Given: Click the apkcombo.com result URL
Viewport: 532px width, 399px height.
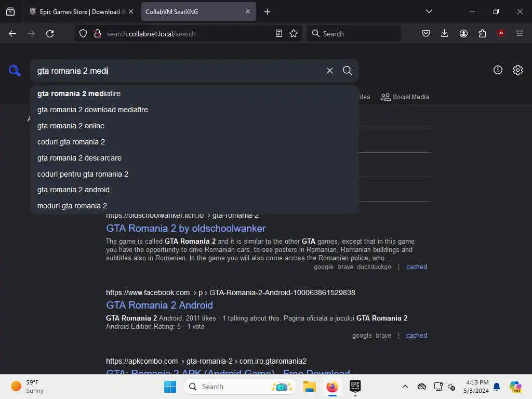Looking at the screenshot, I should pyautogui.click(x=206, y=361).
